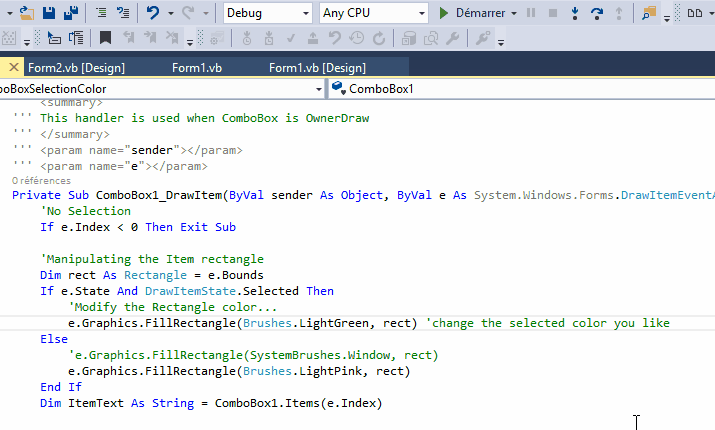Open the Undo history dropdown arrow
Viewport: 715px width, 430px height.
[x=171, y=14]
